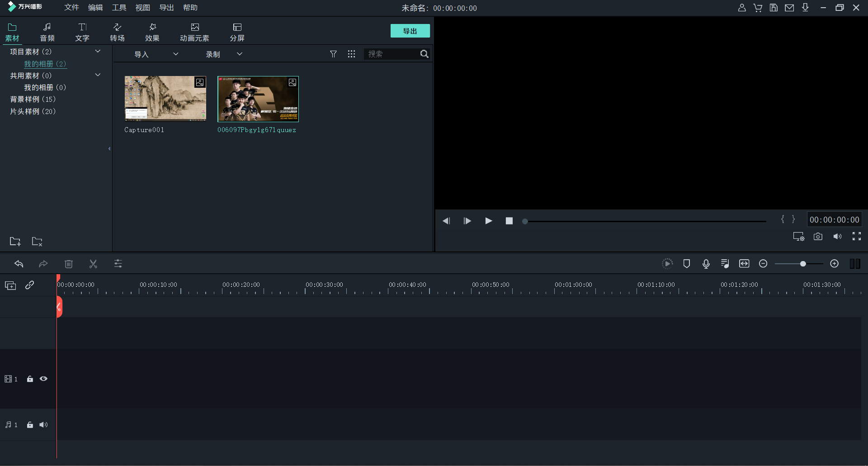
Task: Switch to the 转场 transitions tab
Action: pyautogui.click(x=117, y=32)
